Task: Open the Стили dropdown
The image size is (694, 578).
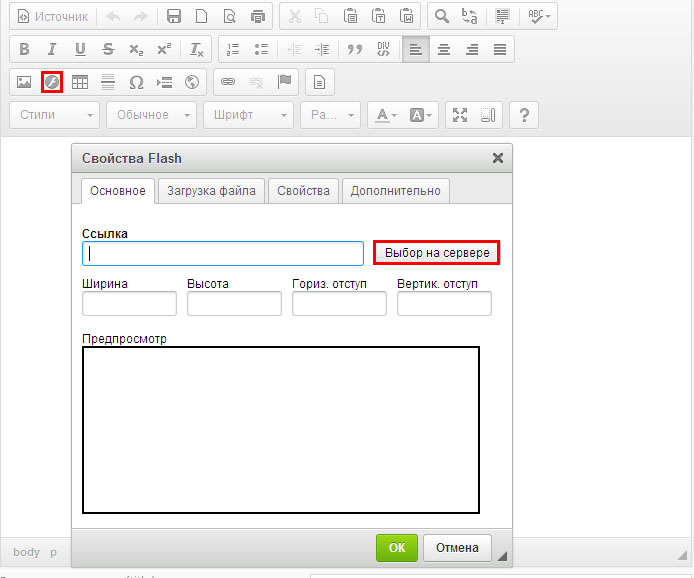Action: point(56,115)
